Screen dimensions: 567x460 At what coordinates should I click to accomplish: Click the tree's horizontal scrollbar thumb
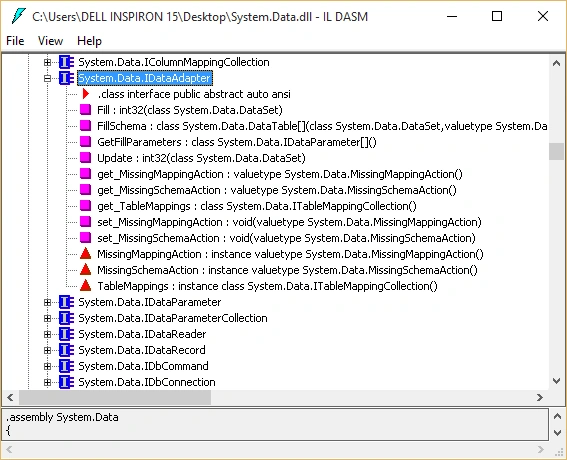115,397
